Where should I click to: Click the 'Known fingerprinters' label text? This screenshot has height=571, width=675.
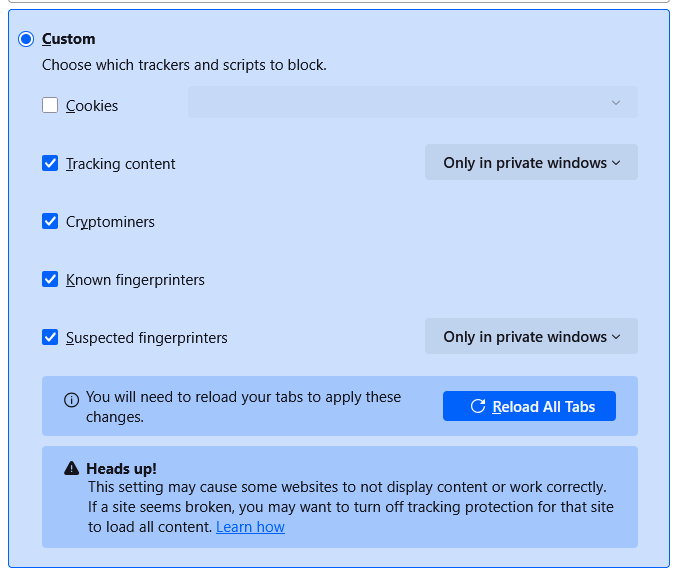(135, 280)
